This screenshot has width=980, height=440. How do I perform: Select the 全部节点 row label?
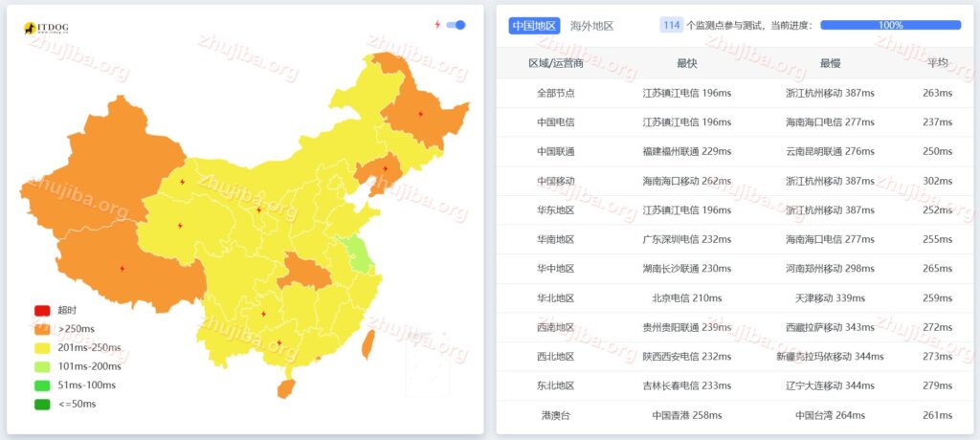[x=556, y=93]
